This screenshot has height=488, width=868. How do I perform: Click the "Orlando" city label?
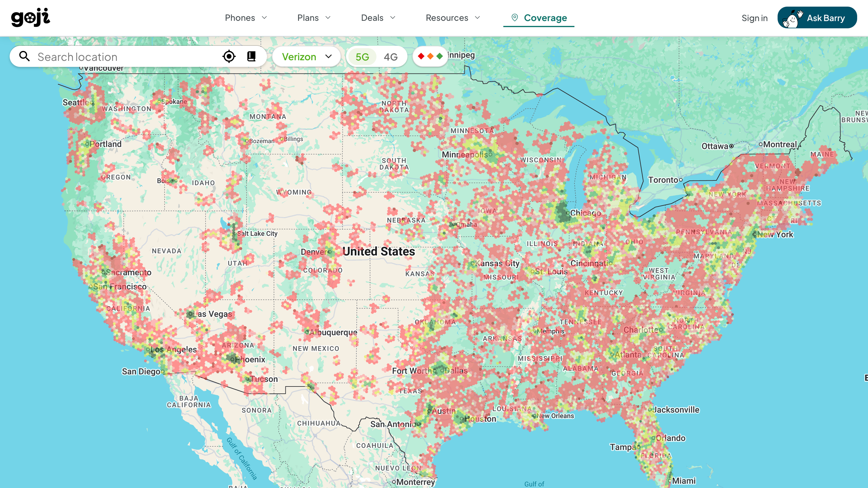click(671, 438)
